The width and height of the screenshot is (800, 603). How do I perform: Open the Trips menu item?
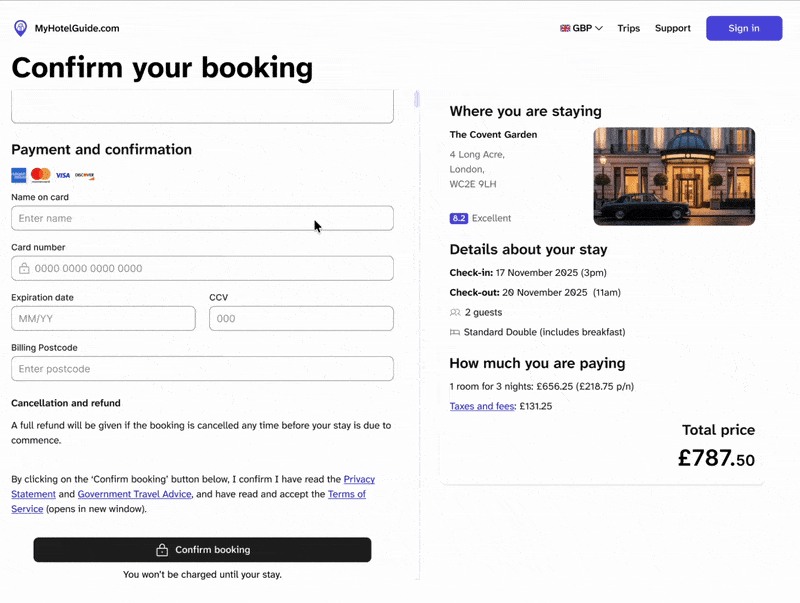click(x=628, y=28)
